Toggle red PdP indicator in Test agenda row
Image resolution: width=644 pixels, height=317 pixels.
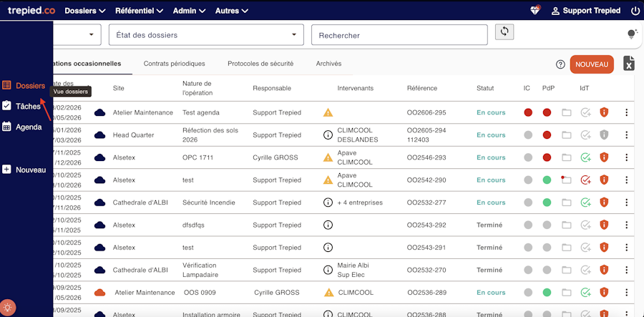547,112
